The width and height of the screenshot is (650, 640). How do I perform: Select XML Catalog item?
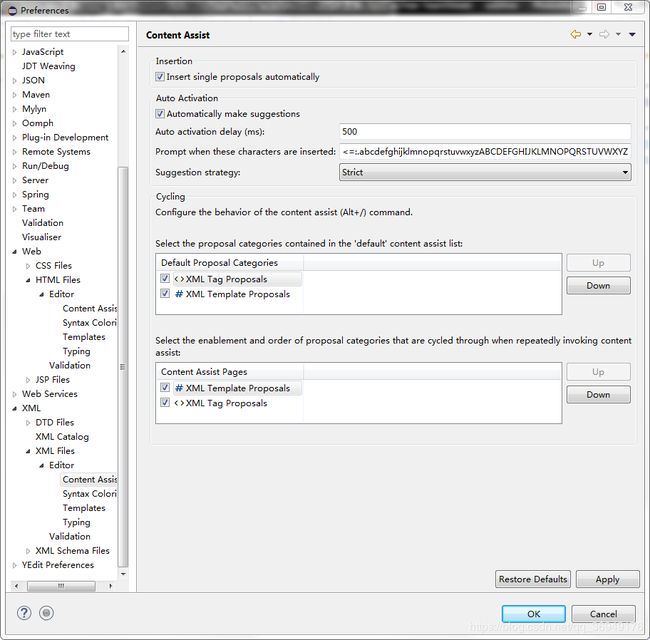[x=62, y=437]
